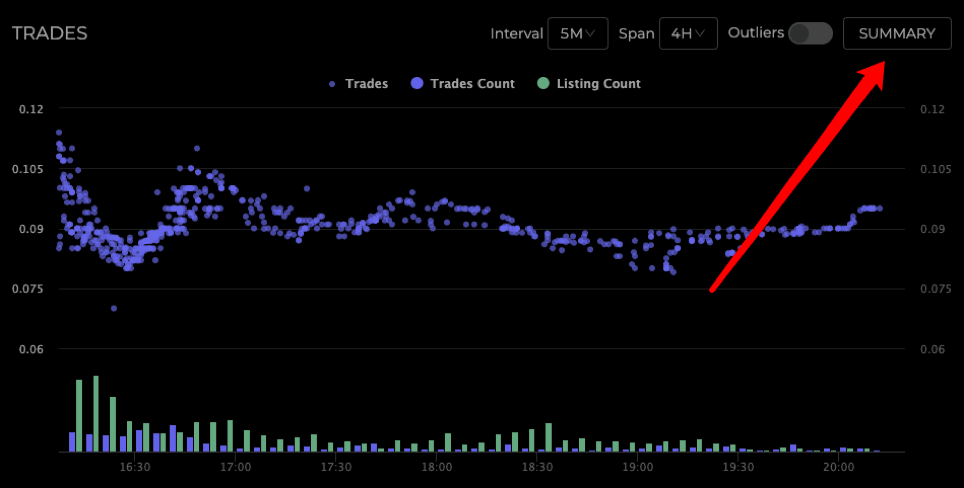This screenshot has height=488, width=964.
Task: Click the Trades legend dot icon
Action: point(332,84)
